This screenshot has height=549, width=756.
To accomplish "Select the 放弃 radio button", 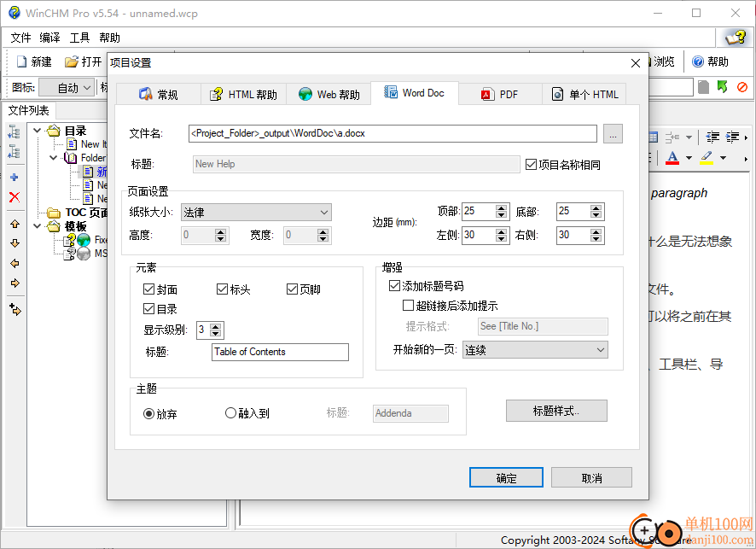I will point(149,414).
